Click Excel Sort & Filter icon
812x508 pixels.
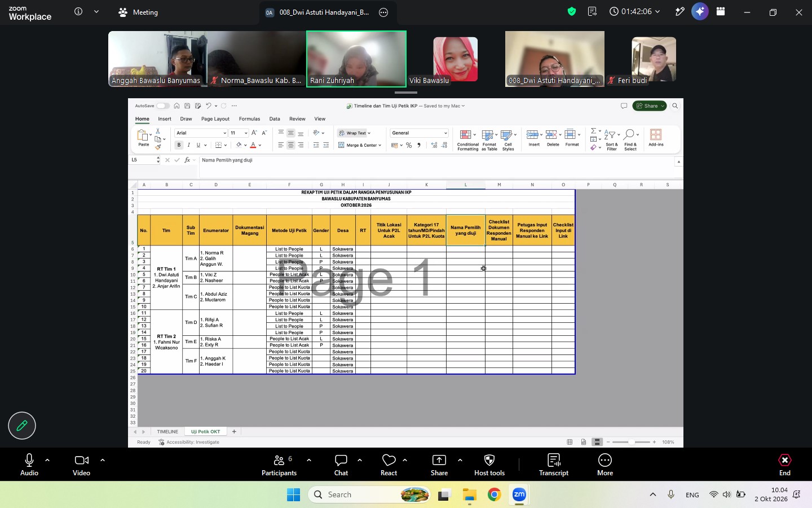pyautogui.click(x=611, y=139)
